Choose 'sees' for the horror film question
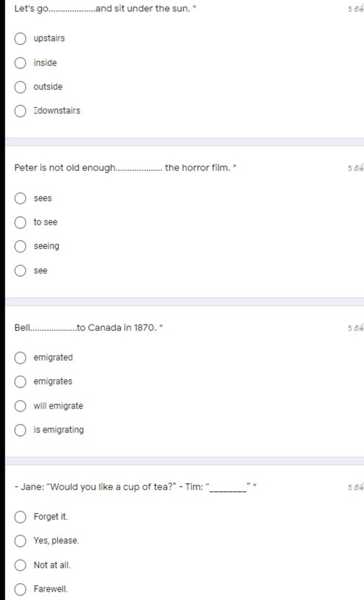Image resolution: width=364 pixels, height=600 pixels. click(20, 198)
